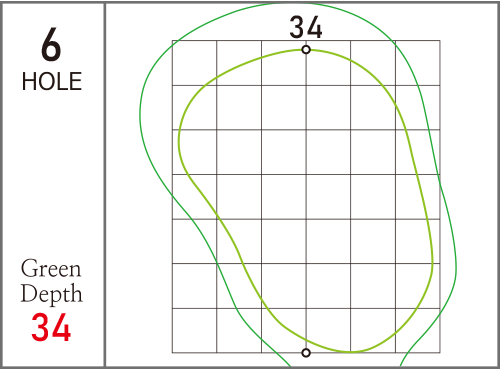Click the word Depth in the side panel
500x371 pixels.
[51, 295]
